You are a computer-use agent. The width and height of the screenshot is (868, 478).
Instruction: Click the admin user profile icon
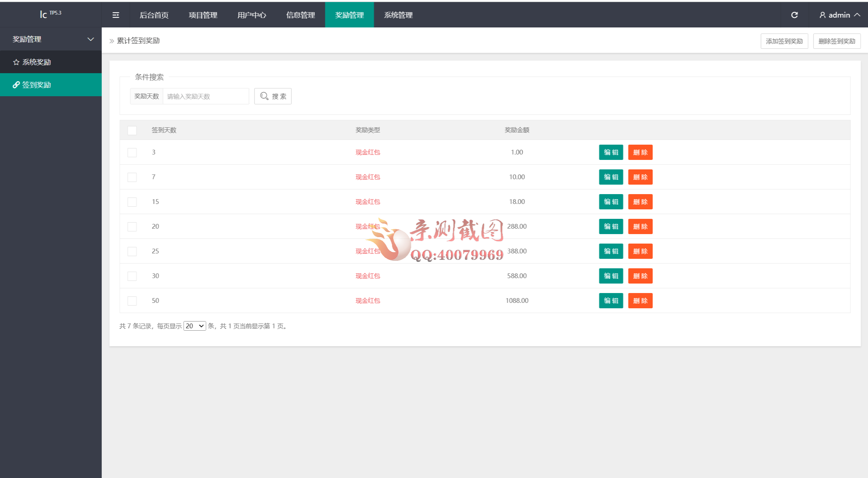[822, 15]
